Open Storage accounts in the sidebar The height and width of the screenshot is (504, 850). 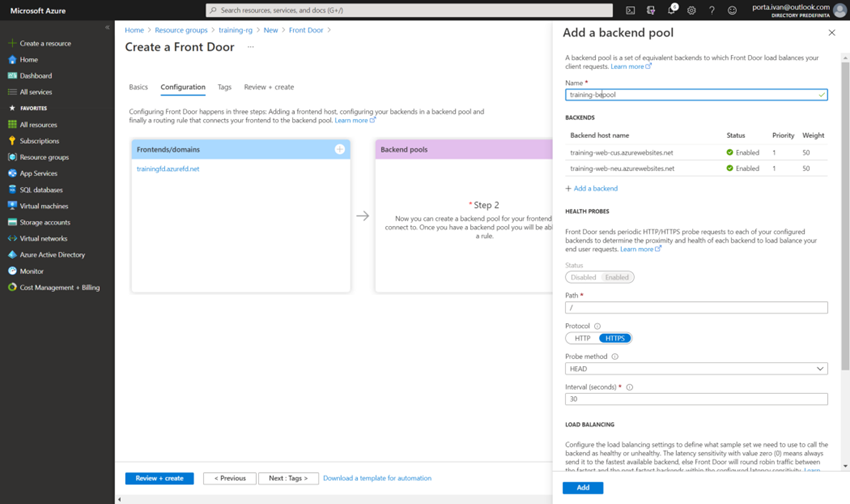tap(44, 222)
